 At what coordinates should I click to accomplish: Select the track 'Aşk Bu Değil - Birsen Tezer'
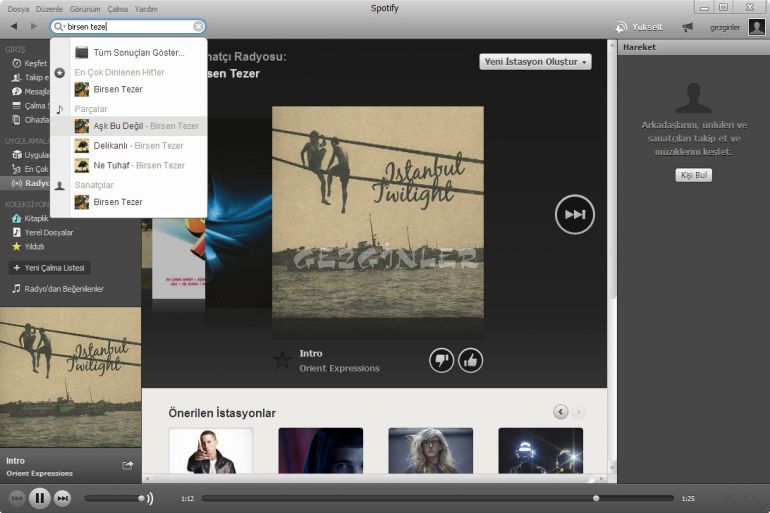tap(129, 126)
